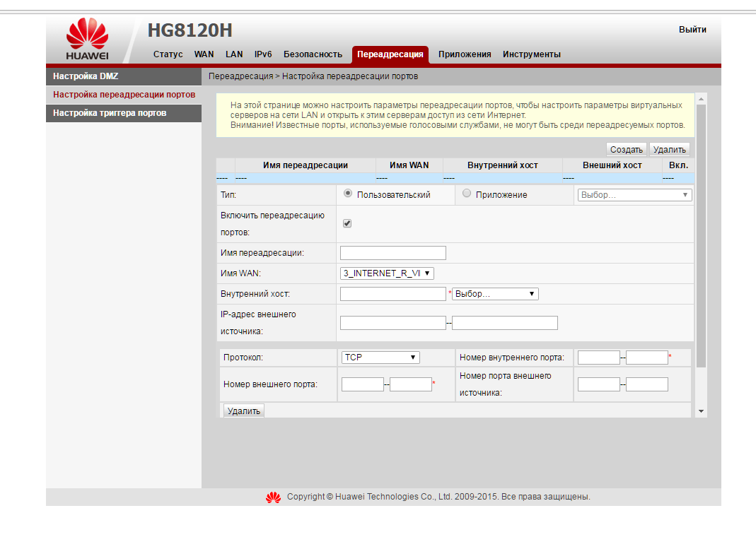Click the breadcrumb Переадресация > Настройка переадресации портов
Image resolution: width=756 pixels, height=537 pixels.
(313, 76)
